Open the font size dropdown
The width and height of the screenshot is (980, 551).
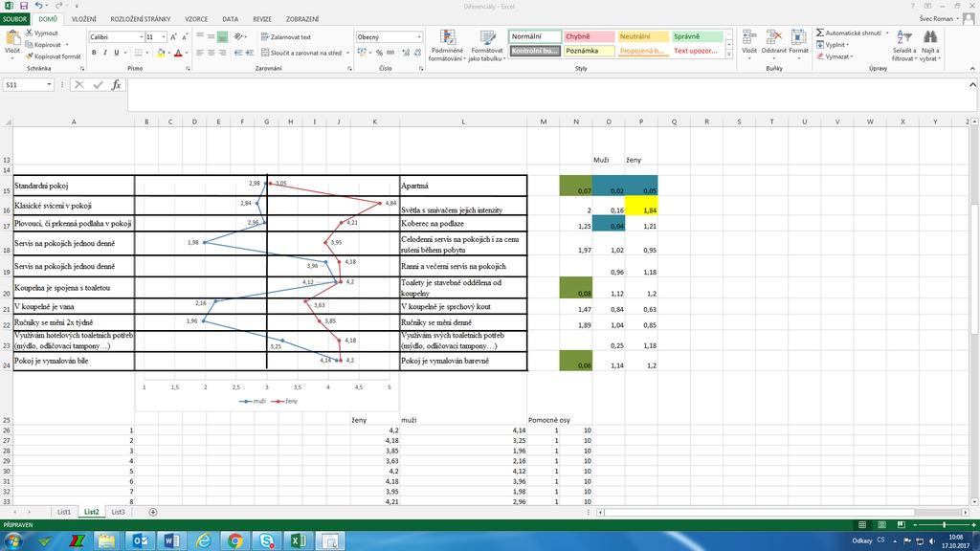tap(164, 37)
